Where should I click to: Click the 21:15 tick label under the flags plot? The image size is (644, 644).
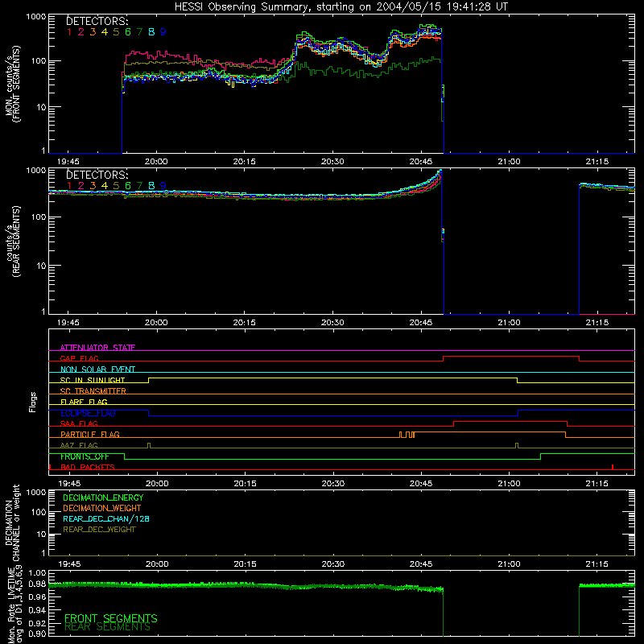(x=597, y=484)
